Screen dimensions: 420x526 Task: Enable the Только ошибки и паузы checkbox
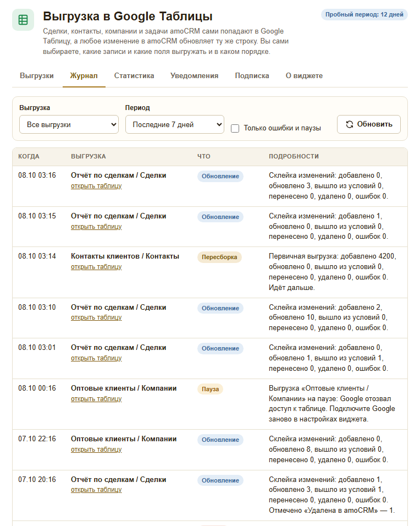(235, 128)
